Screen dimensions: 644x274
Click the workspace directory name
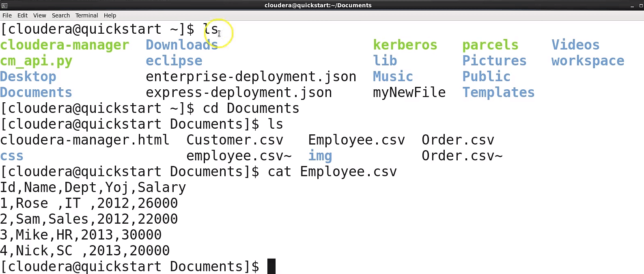(x=588, y=61)
